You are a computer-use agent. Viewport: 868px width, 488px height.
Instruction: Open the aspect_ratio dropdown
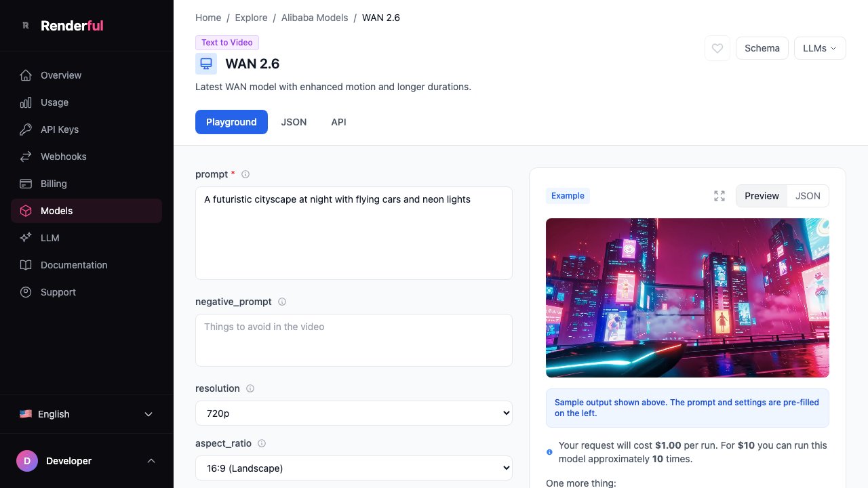[353, 468]
